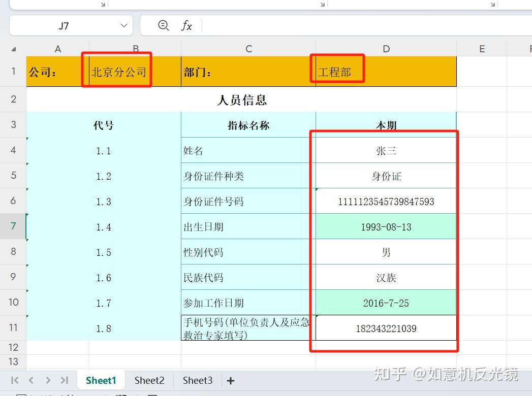This screenshot has height=396, width=532.
Task: Click the 身份证 value cell
Action: pos(386,176)
